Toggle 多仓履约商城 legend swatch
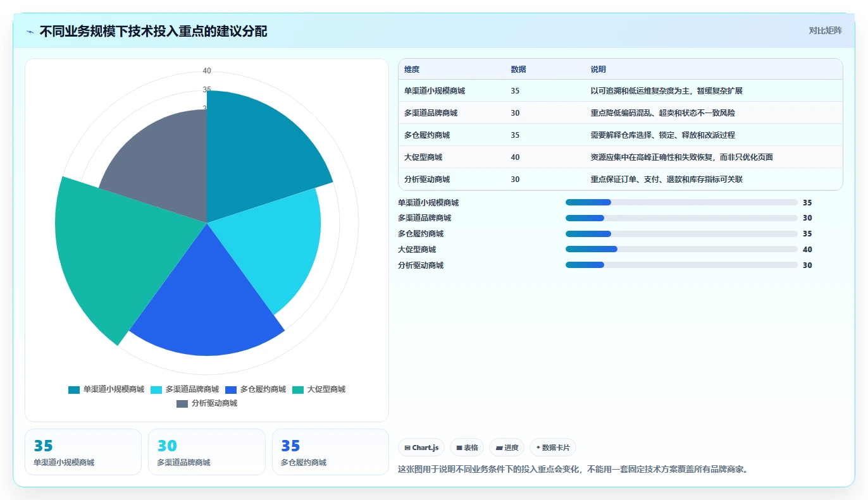Image resolution: width=868 pixels, height=500 pixels. click(231, 389)
